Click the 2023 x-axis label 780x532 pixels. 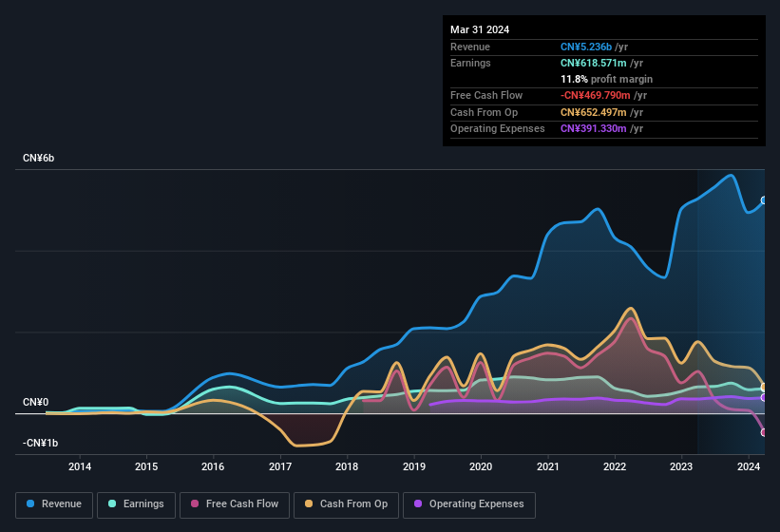[681, 466]
